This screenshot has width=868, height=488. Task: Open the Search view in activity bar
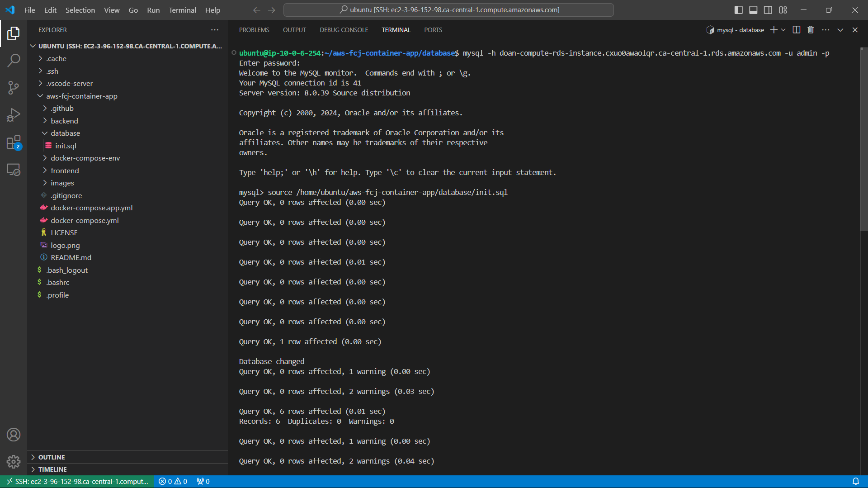point(14,60)
